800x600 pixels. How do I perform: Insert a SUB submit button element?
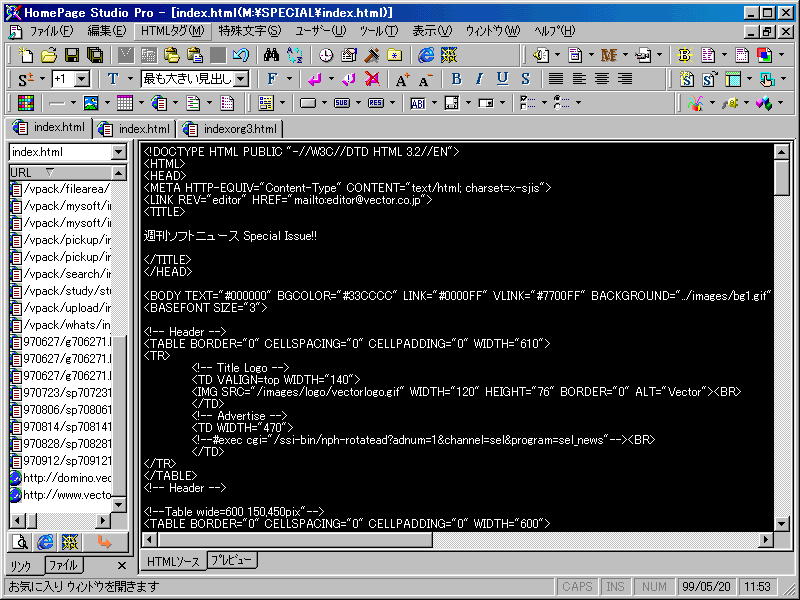[x=341, y=103]
